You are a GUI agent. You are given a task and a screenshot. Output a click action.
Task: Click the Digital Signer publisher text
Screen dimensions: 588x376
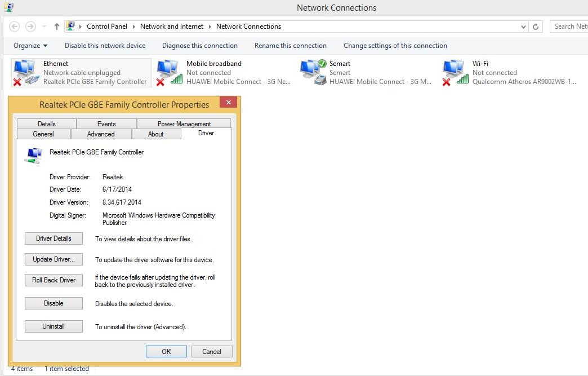[159, 219]
